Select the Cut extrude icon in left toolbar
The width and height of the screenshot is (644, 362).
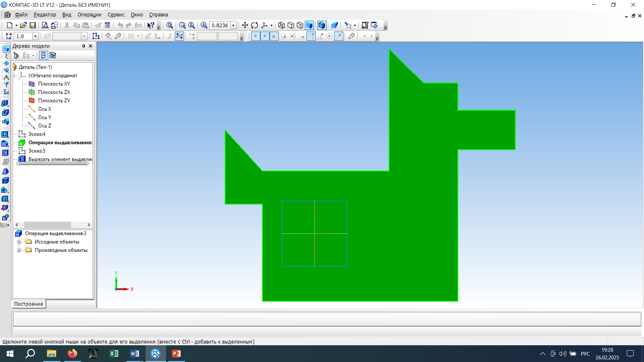(x=5, y=134)
